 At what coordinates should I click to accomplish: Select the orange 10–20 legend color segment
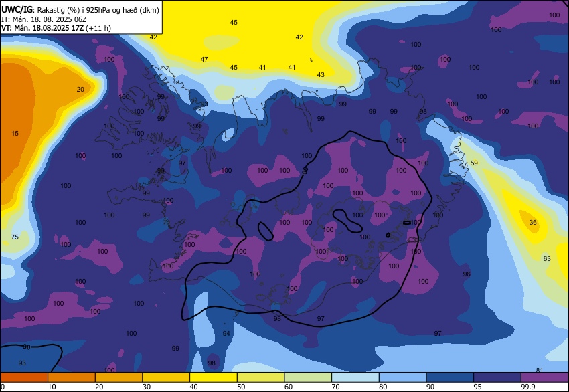(72, 377)
